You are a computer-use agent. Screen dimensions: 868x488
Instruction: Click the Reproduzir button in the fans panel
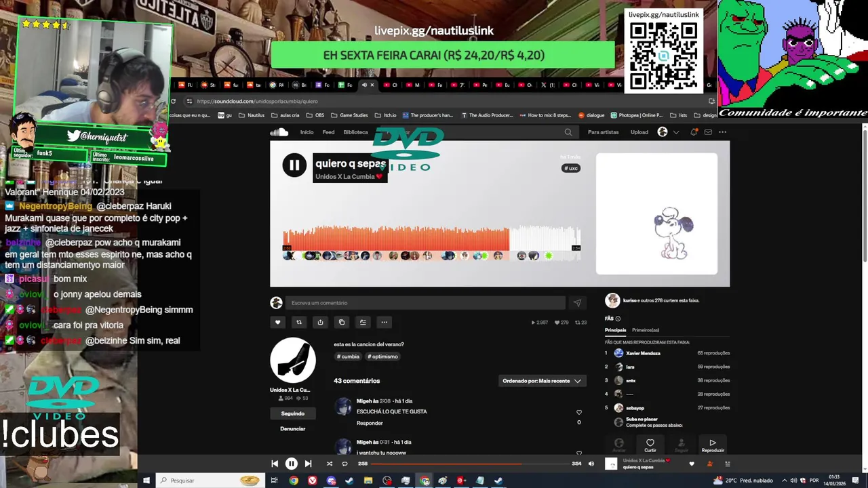(x=713, y=445)
